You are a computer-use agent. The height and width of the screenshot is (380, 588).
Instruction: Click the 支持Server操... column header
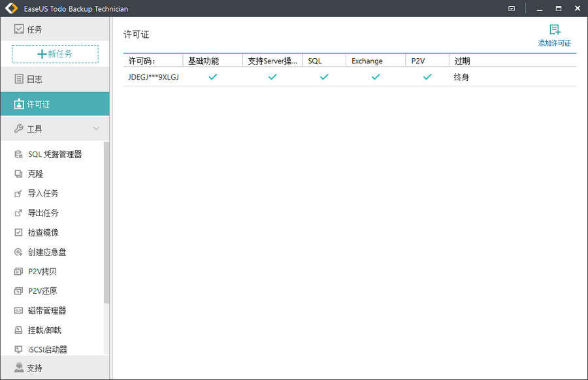(272, 61)
